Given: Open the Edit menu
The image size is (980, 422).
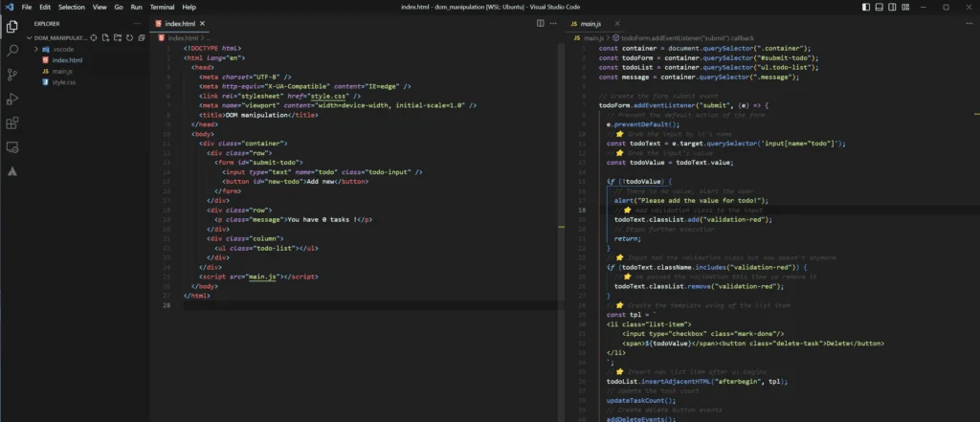Looking at the screenshot, I should 45,7.
